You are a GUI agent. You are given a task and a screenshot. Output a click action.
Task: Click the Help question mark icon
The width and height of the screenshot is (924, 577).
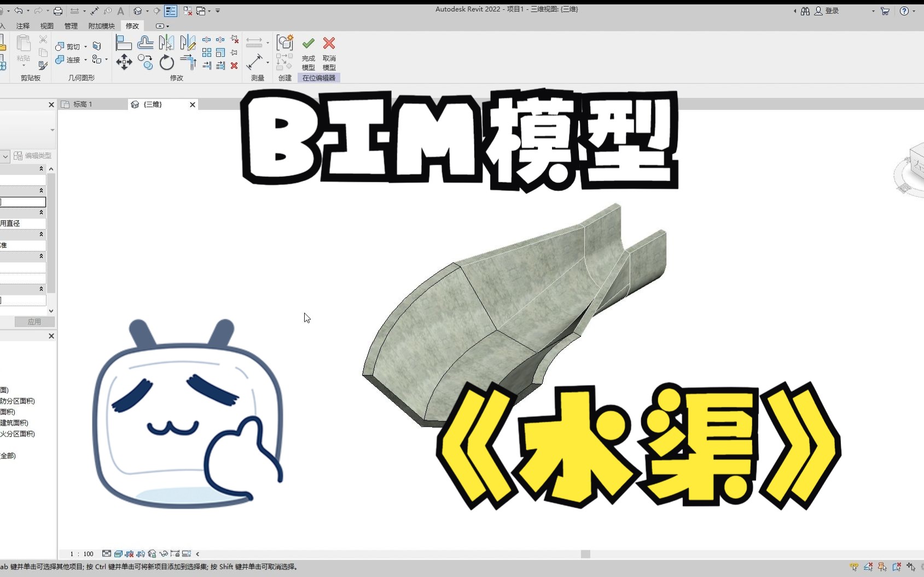pos(904,11)
